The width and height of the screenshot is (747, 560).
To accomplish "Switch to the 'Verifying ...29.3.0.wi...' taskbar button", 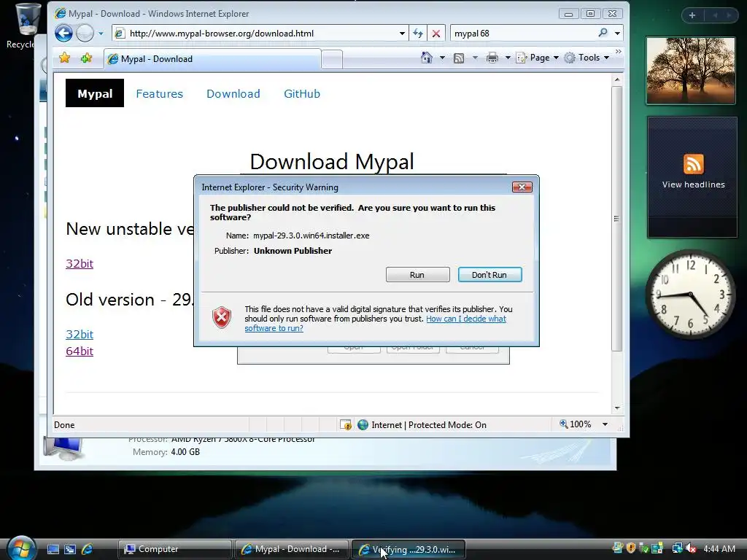I will tap(408, 549).
